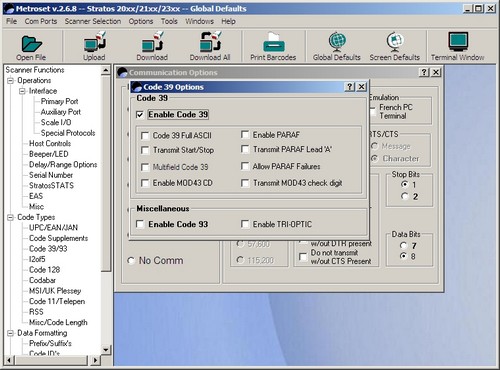Check Transmit MOD43 check digit option
The width and height of the screenshot is (500, 370).
[x=245, y=183]
